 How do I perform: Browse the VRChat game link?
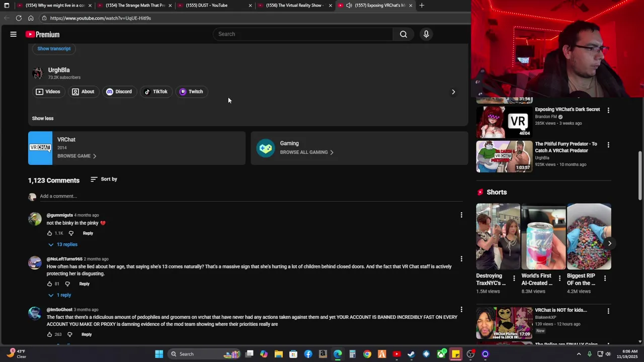click(76, 156)
